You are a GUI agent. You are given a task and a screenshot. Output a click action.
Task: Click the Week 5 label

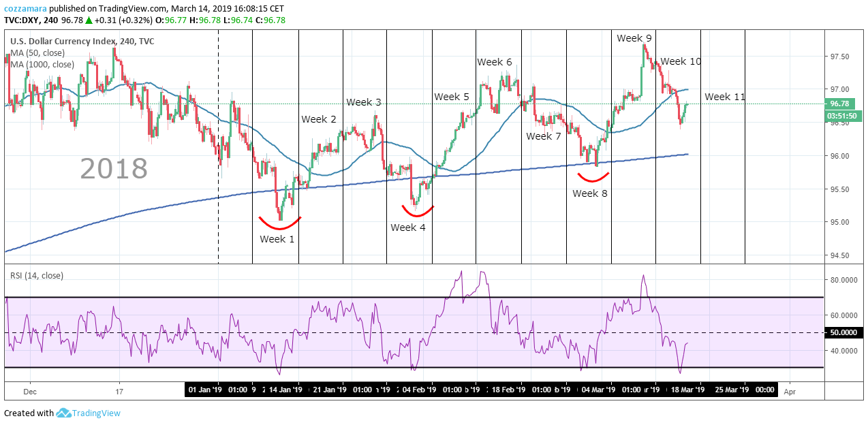click(x=452, y=97)
